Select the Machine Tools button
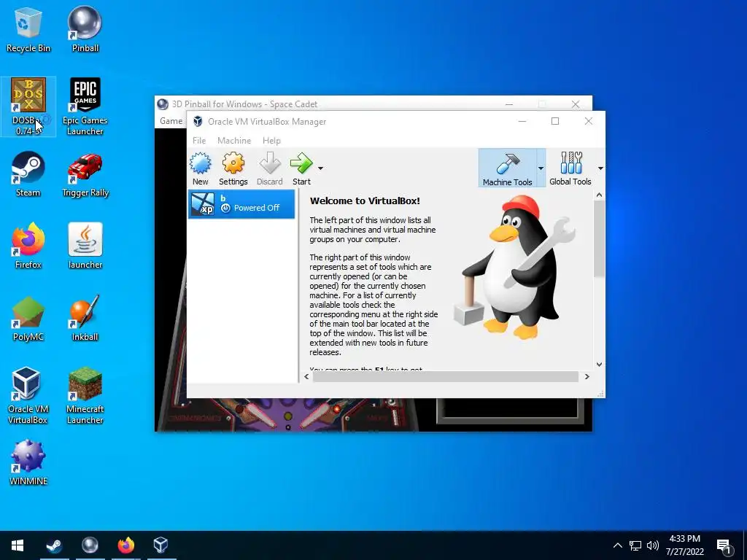 pos(508,168)
